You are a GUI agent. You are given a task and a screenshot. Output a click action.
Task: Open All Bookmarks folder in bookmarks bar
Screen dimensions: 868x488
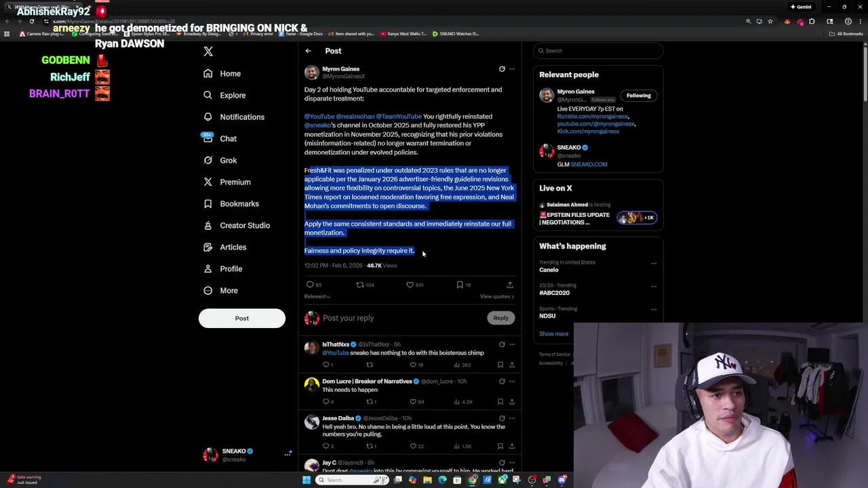[x=847, y=33]
